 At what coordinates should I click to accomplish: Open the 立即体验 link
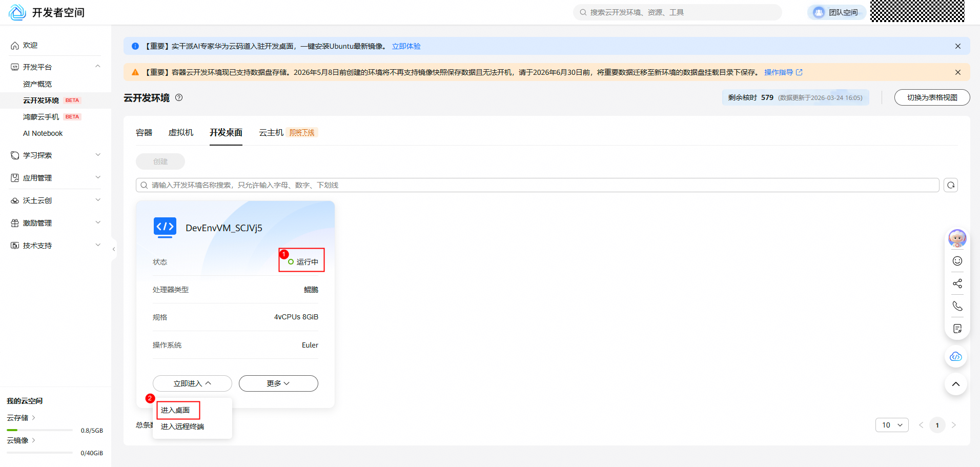(406, 46)
